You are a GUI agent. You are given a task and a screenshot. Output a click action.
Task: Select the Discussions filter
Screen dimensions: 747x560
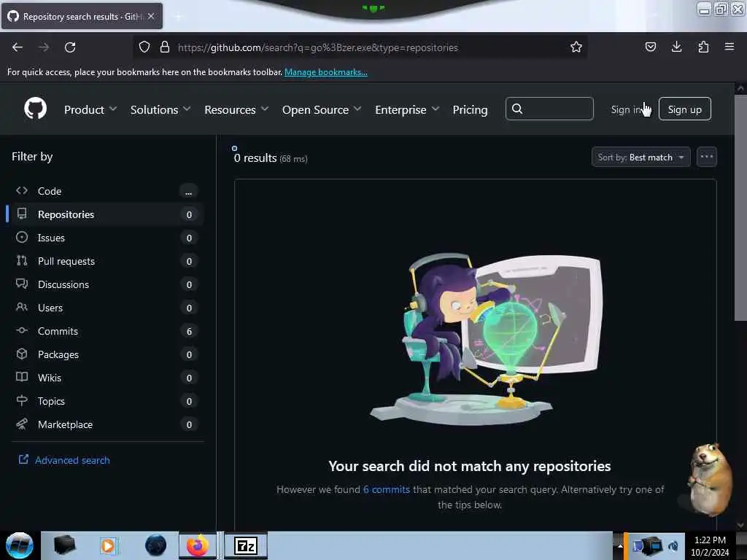105,284
